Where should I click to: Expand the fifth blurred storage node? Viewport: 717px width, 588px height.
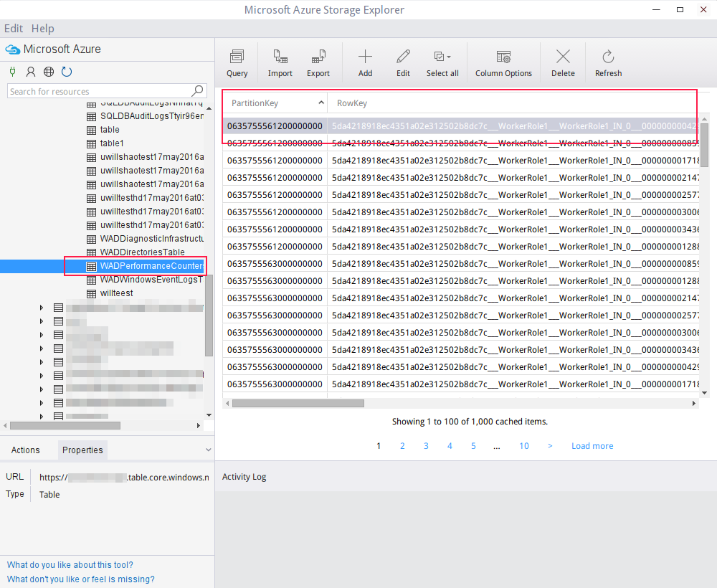[x=41, y=362]
